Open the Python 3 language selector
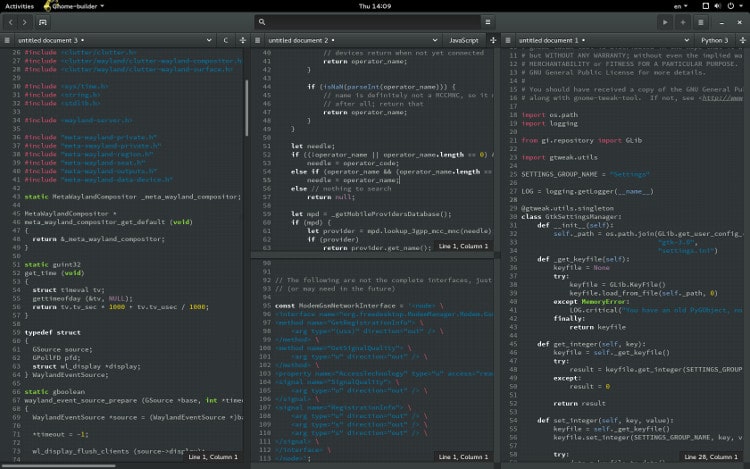 tap(715, 40)
